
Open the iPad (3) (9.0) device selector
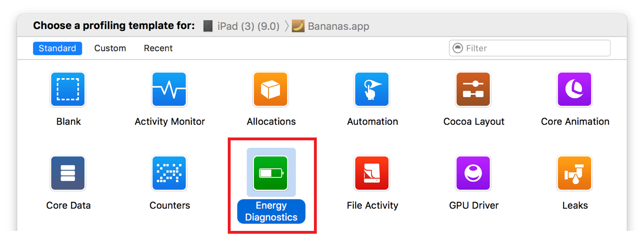[x=241, y=26]
